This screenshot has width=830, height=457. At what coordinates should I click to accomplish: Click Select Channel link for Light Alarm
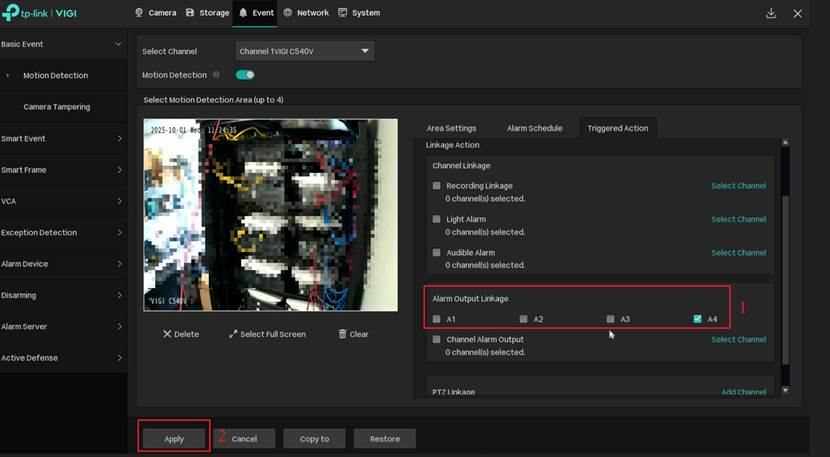tap(738, 219)
